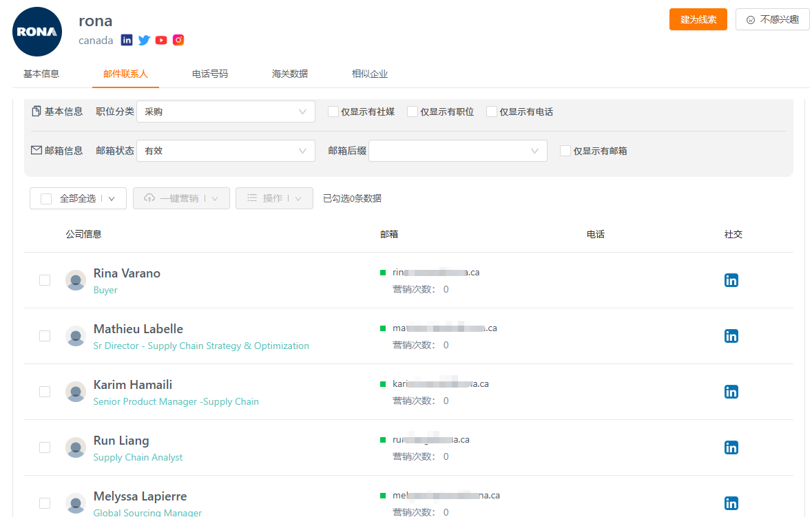This screenshot has width=812, height=517.
Task: Open RONA's Instagram profile icon
Action: 178,40
